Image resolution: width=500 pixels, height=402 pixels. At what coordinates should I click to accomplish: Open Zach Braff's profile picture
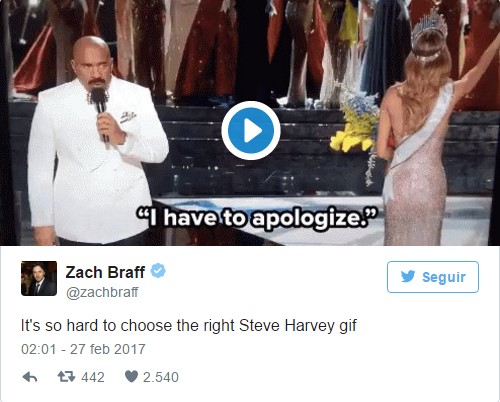point(39,278)
